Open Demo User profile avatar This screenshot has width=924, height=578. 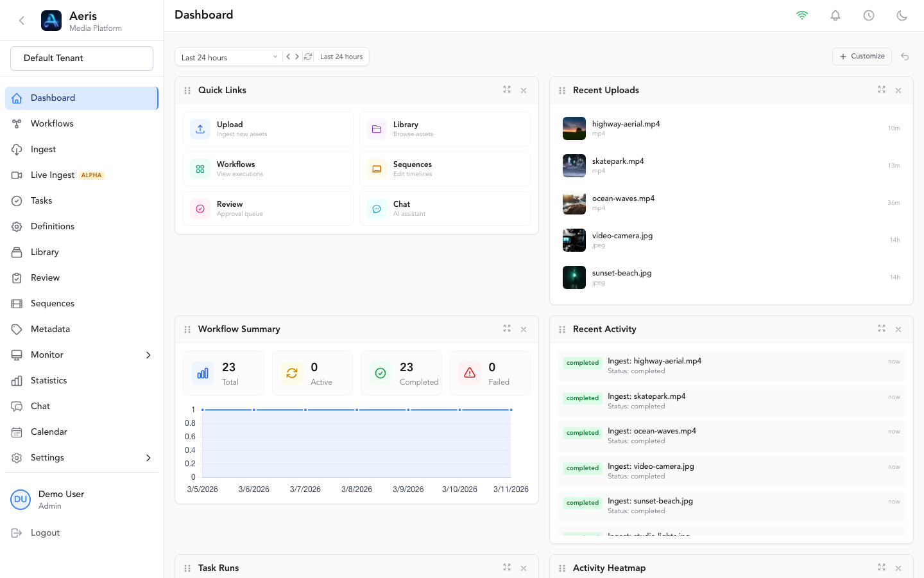tap(21, 500)
